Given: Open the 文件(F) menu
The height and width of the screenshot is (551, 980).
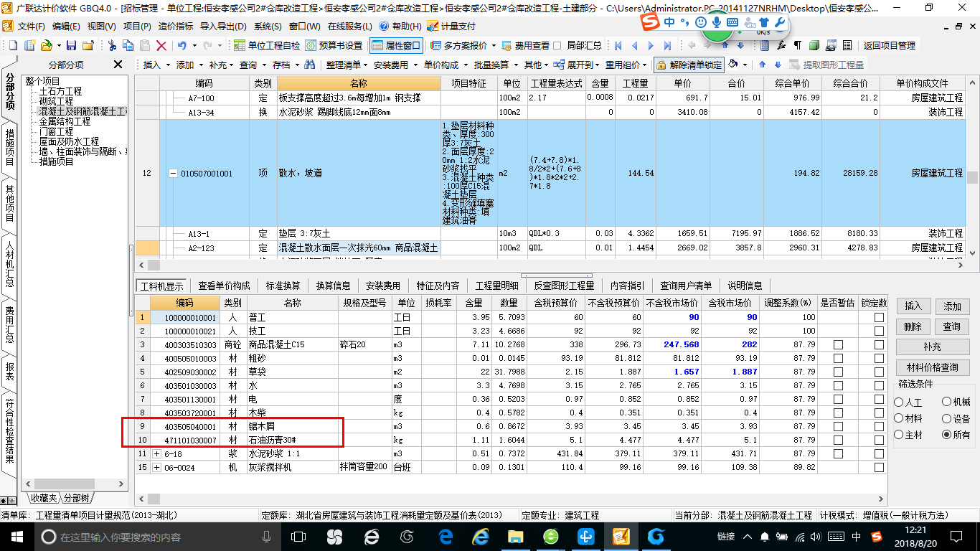Looking at the screenshot, I should click(x=31, y=27).
